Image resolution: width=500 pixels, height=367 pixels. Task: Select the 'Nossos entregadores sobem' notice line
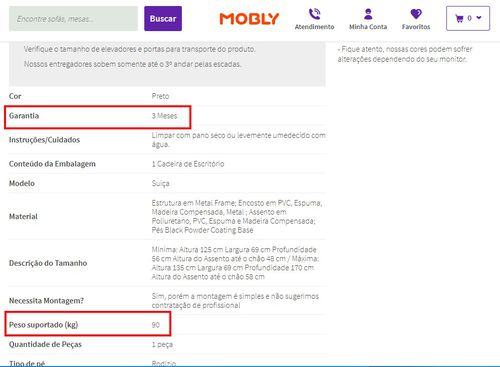point(132,64)
